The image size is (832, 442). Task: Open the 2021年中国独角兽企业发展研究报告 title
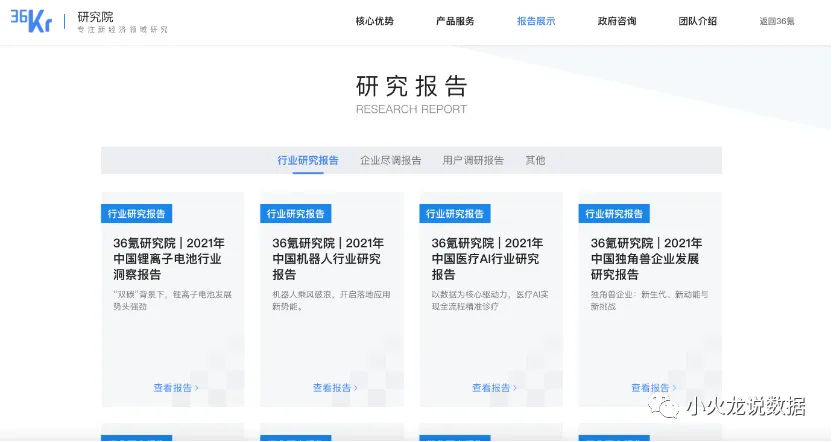646,259
